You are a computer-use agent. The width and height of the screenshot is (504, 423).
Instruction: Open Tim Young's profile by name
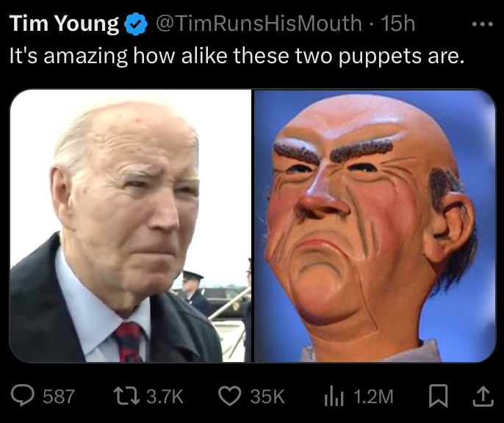coord(64,23)
